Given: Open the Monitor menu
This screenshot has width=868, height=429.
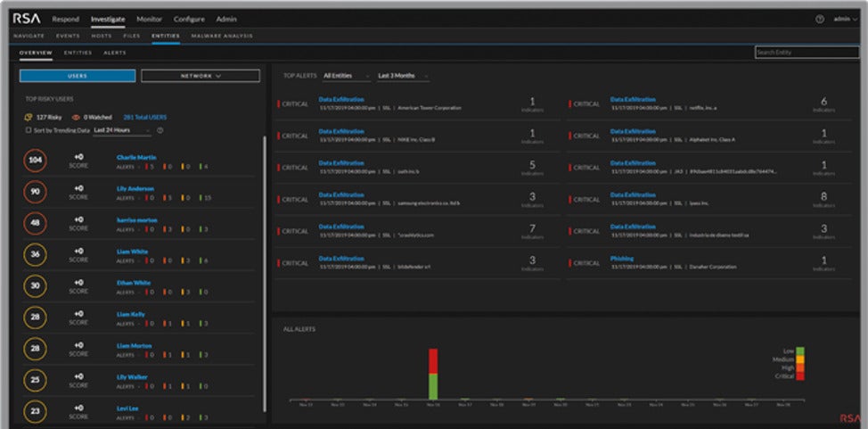Looking at the screenshot, I should point(149,19).
